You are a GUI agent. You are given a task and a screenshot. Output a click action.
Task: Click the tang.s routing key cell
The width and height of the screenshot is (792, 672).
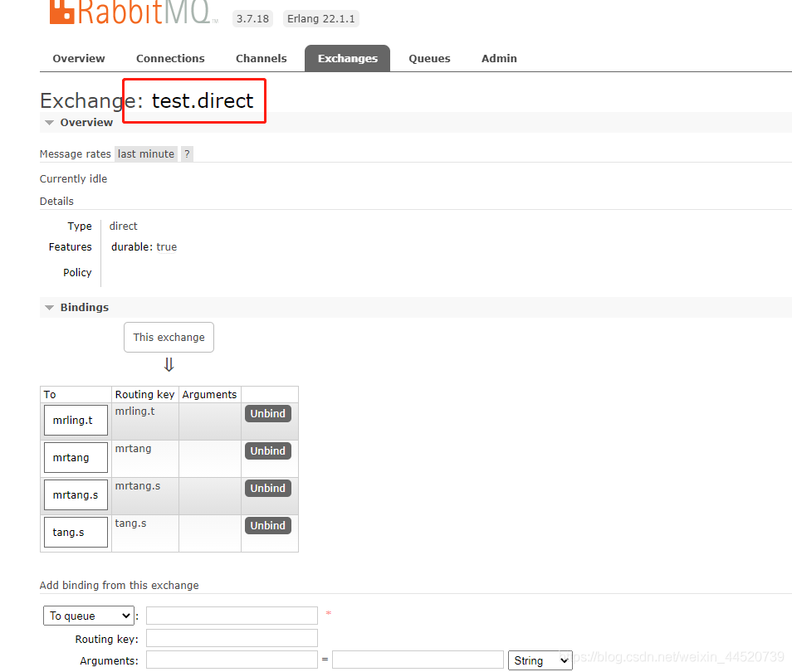145,533
